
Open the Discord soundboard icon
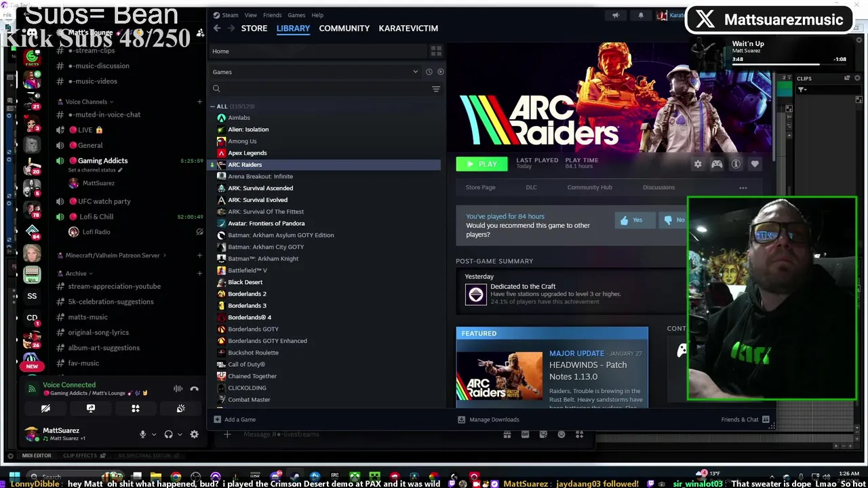pos(180,409)
